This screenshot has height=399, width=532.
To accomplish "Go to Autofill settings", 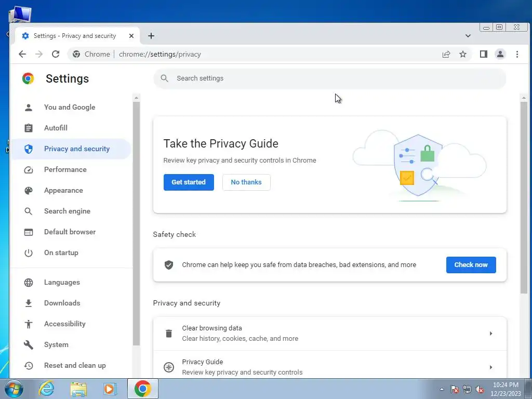I will pos(71,128).
